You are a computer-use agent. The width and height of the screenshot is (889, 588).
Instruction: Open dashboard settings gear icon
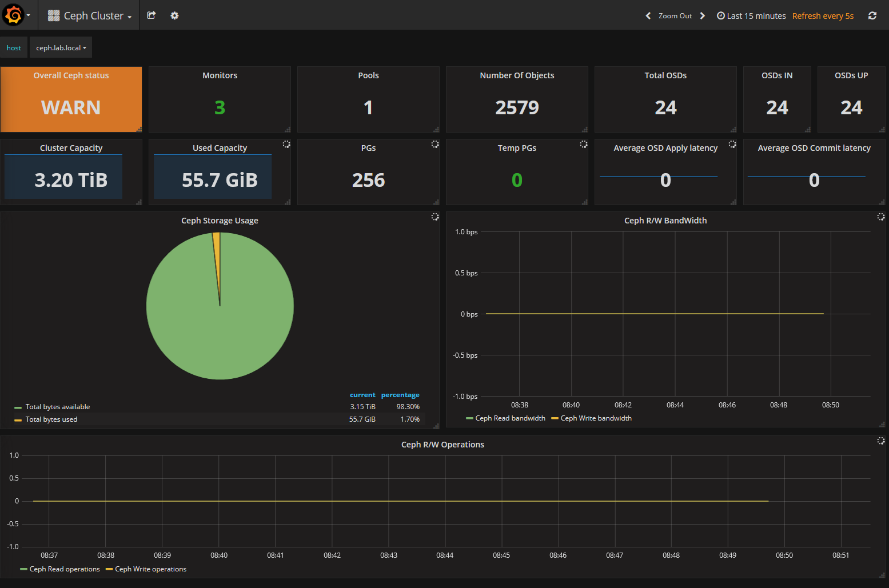(174, 15)
